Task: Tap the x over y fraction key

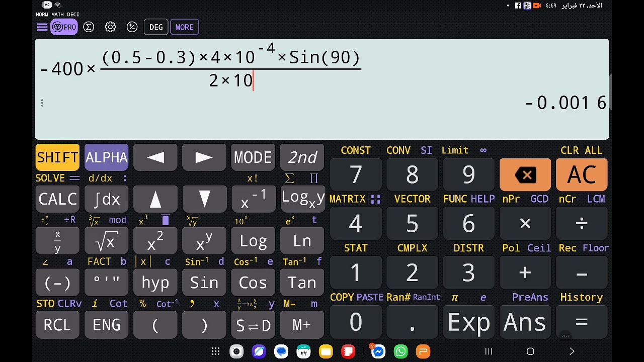Action: coord(57,241)
